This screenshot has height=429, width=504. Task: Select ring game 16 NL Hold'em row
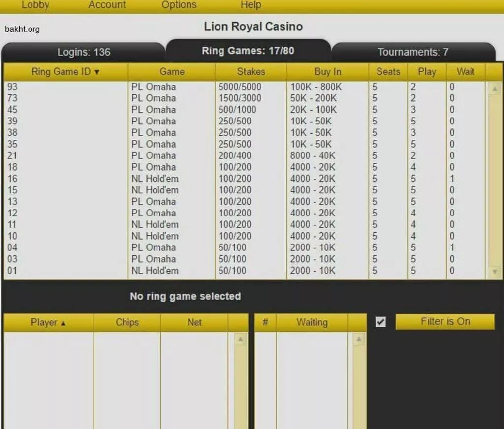coord(148,179)
